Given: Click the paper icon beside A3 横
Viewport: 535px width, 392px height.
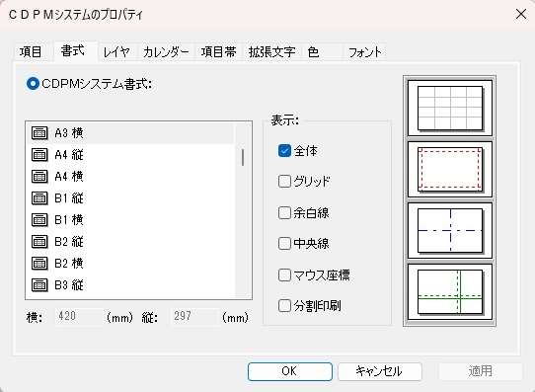Looking at the screenshot, I should (x=39, y=133).
